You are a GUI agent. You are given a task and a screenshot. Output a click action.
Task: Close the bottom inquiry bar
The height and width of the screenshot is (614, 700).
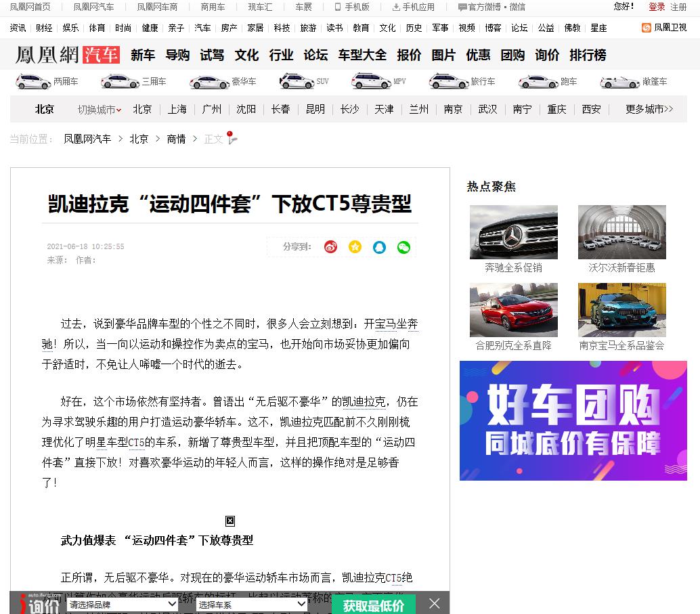point(435,604)
